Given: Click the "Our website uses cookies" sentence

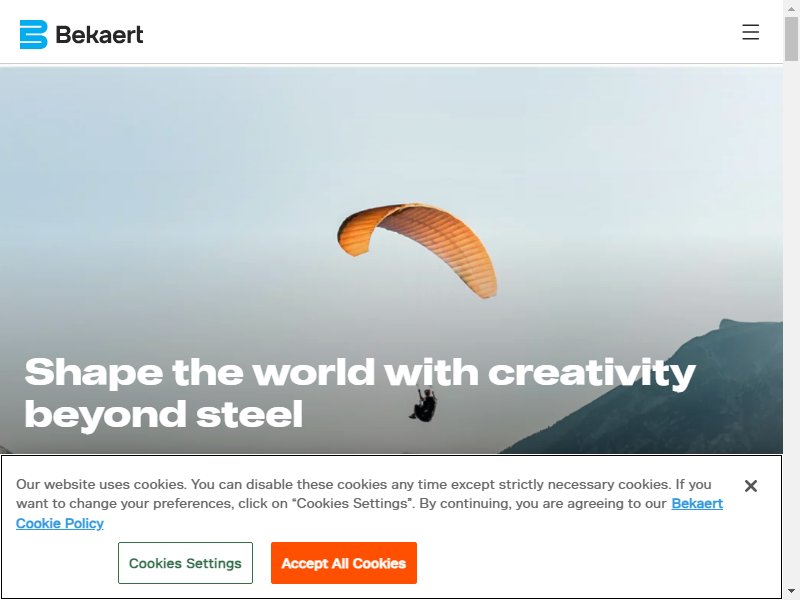Looking at the screenshot, I should tap(102, 484).
